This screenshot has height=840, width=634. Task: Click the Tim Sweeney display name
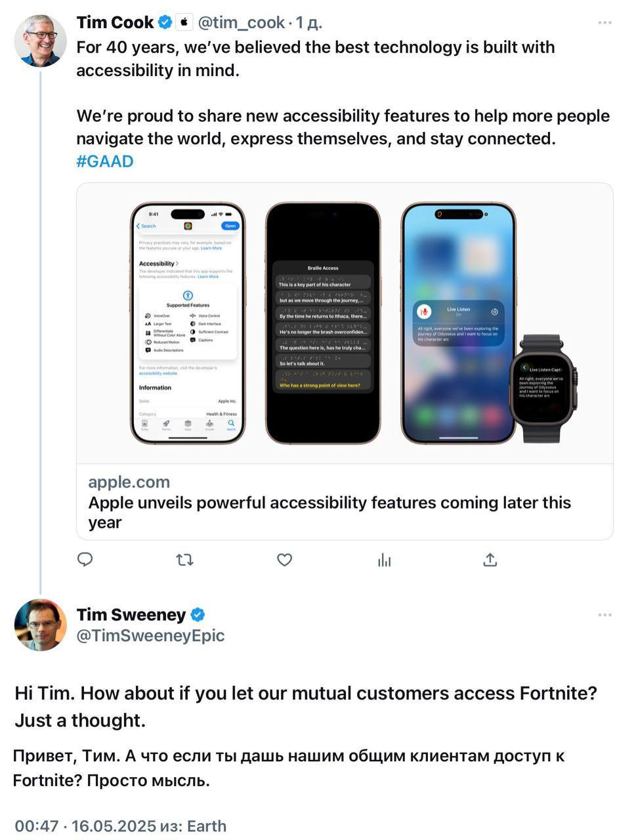click(131, 615)
